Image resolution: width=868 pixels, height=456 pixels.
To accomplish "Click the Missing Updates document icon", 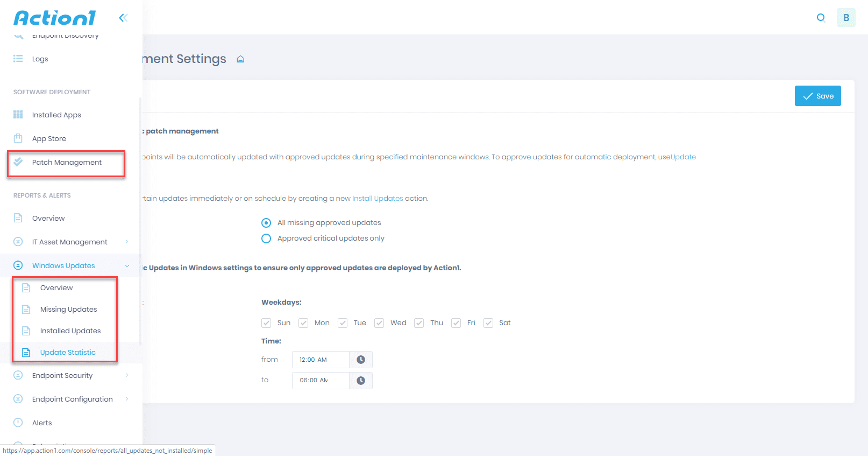I will pos(26,309).
